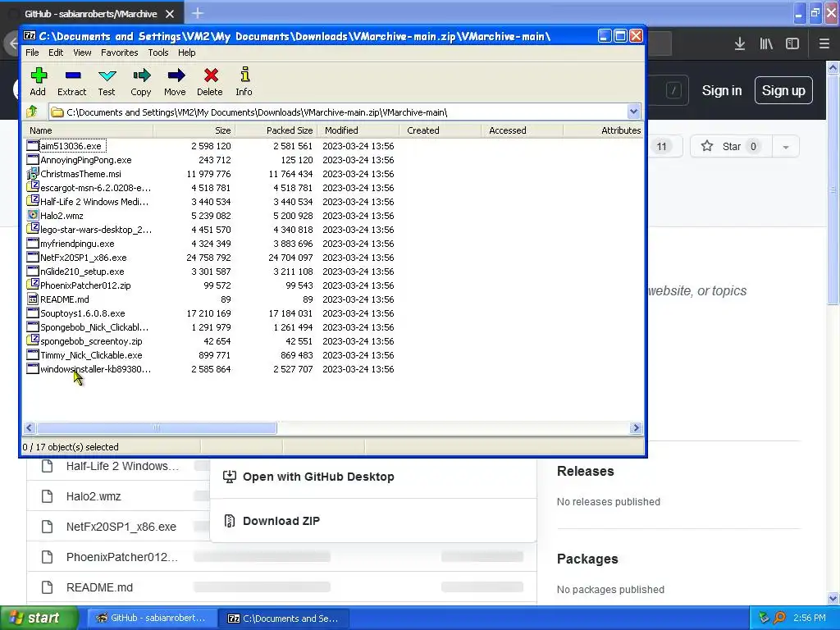
Task: Open the Favorites menu
Action: click(120, 52)
